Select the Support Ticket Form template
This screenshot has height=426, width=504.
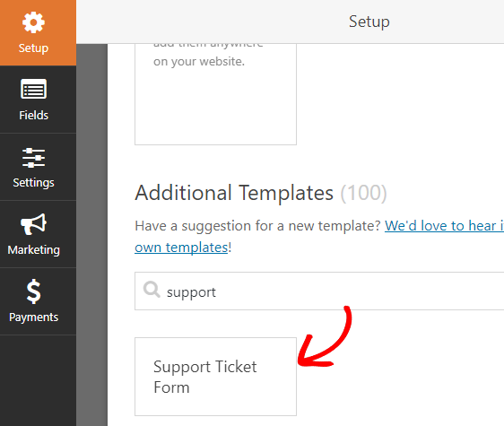(x=215, y=377)
